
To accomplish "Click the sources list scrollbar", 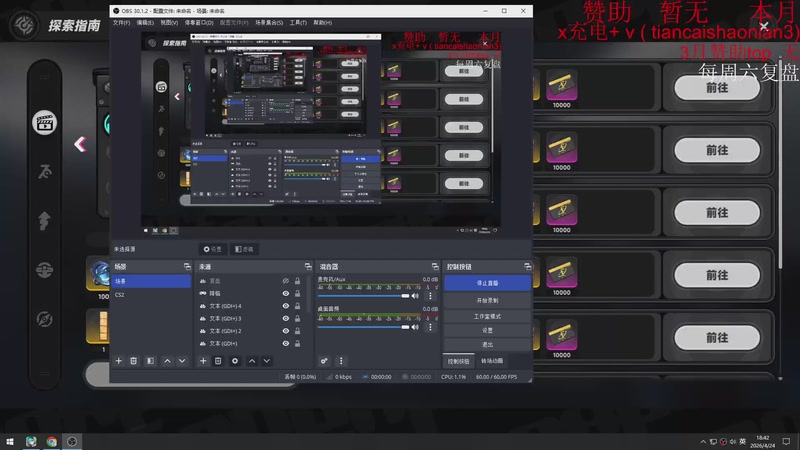I will pyautogui.click(x=310, y=294).
